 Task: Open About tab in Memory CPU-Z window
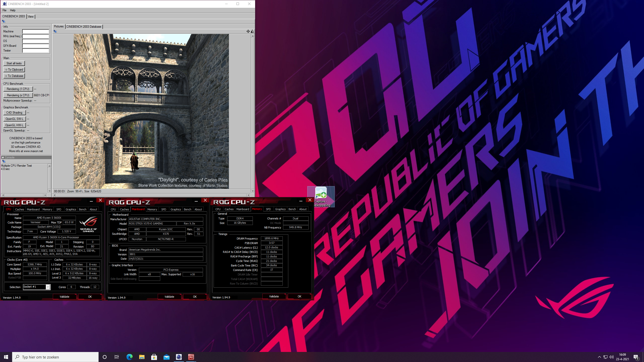303,209
